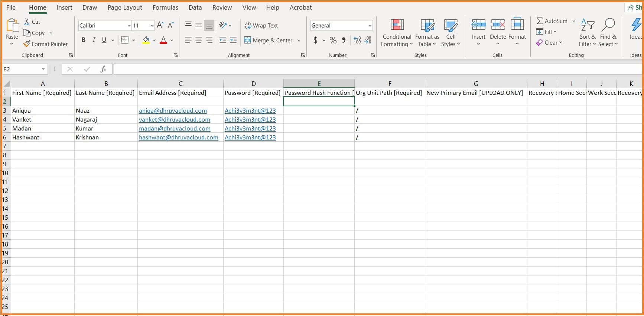Click the Merge & Center icon
644x316 pixels.
[x=247, y=40]
